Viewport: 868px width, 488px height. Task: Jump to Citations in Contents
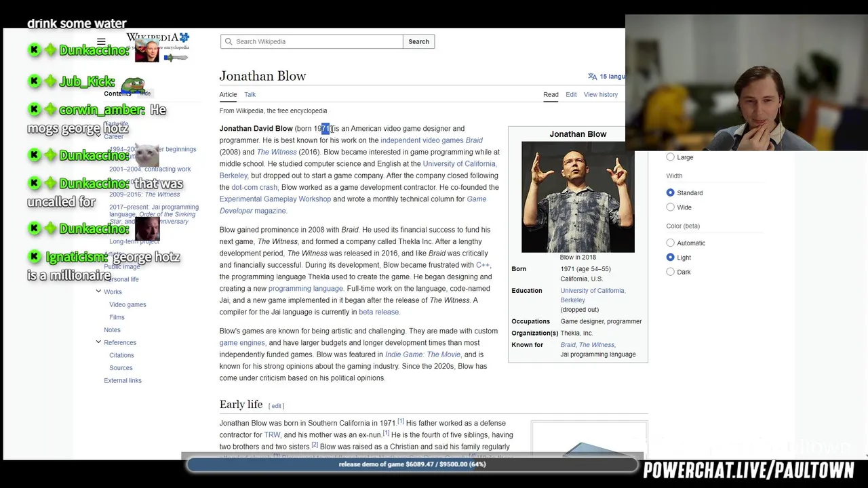click(x=121, y=355)
